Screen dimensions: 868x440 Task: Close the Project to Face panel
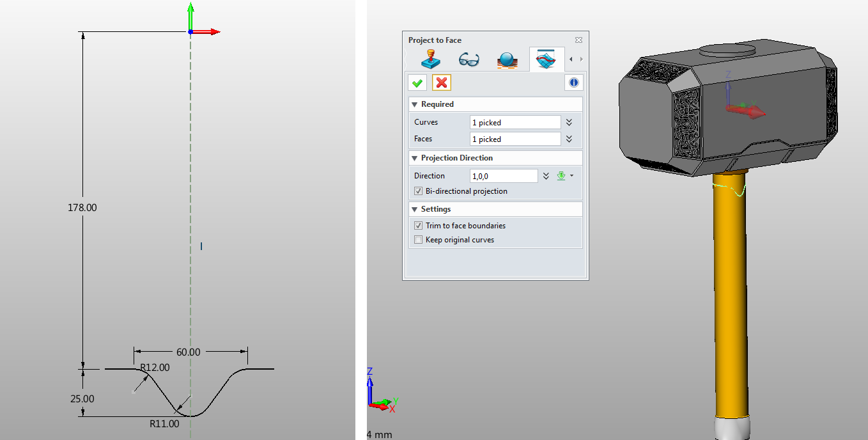(x=578, y=40)
